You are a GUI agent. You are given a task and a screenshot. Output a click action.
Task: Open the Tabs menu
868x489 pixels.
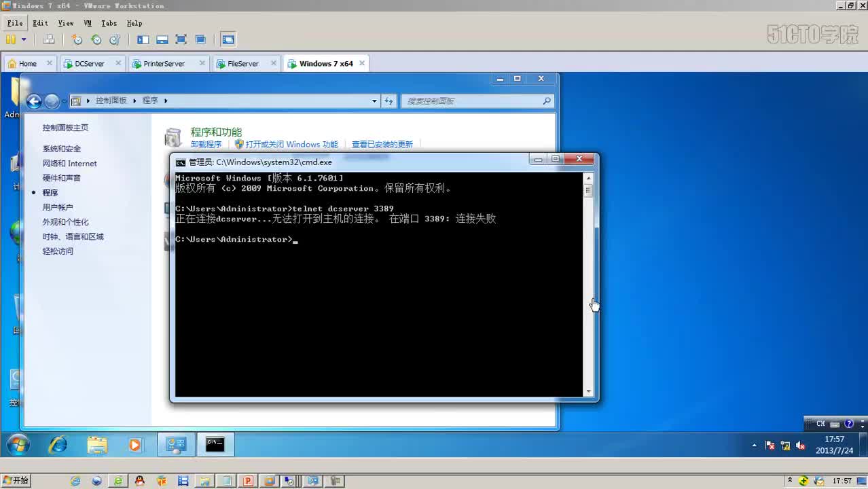coord(109,23)
